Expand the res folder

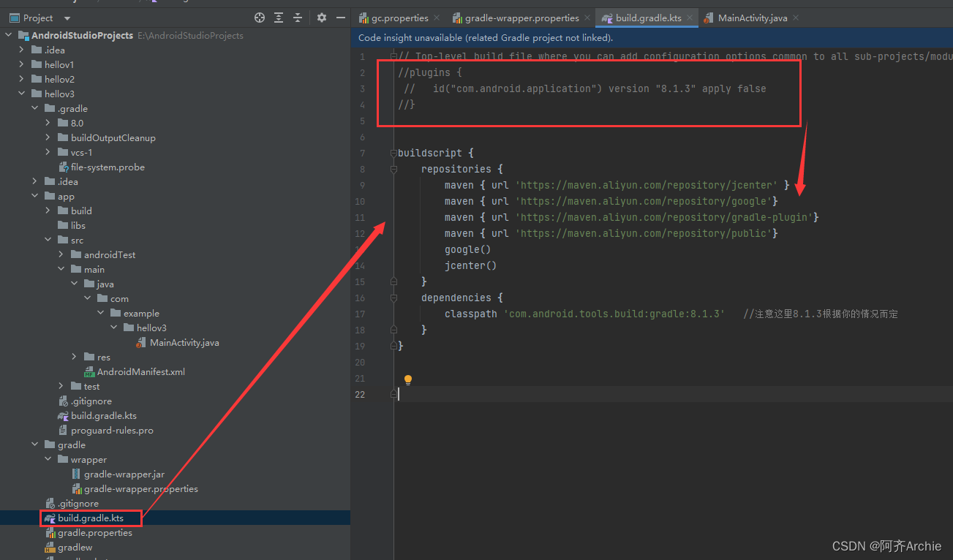pyautogui.click(x=75, y=357)
